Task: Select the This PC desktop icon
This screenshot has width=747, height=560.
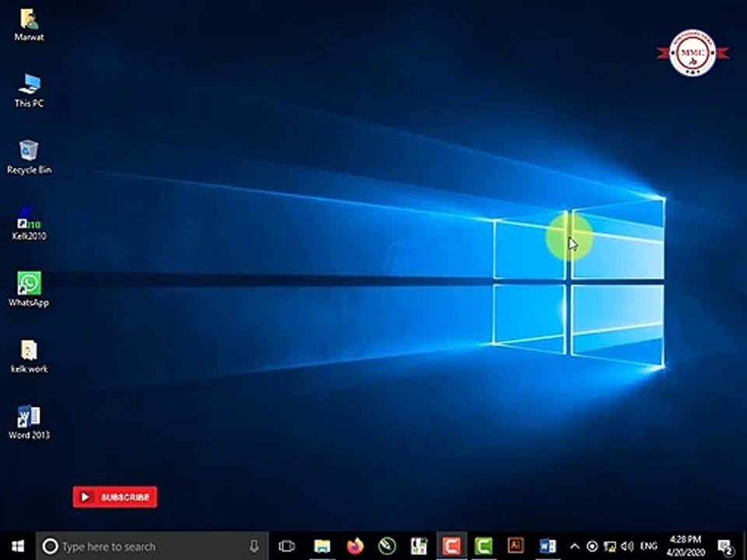Action: (29, 90)
